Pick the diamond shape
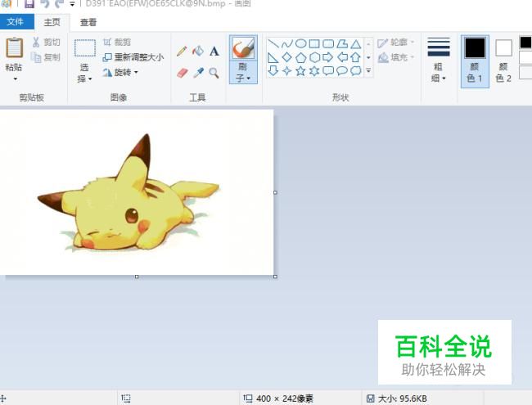The image size is (532, 405). click(287, 57)
